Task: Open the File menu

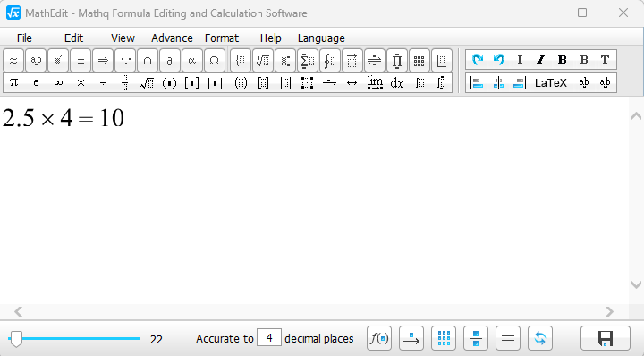Action: (24, 38)
